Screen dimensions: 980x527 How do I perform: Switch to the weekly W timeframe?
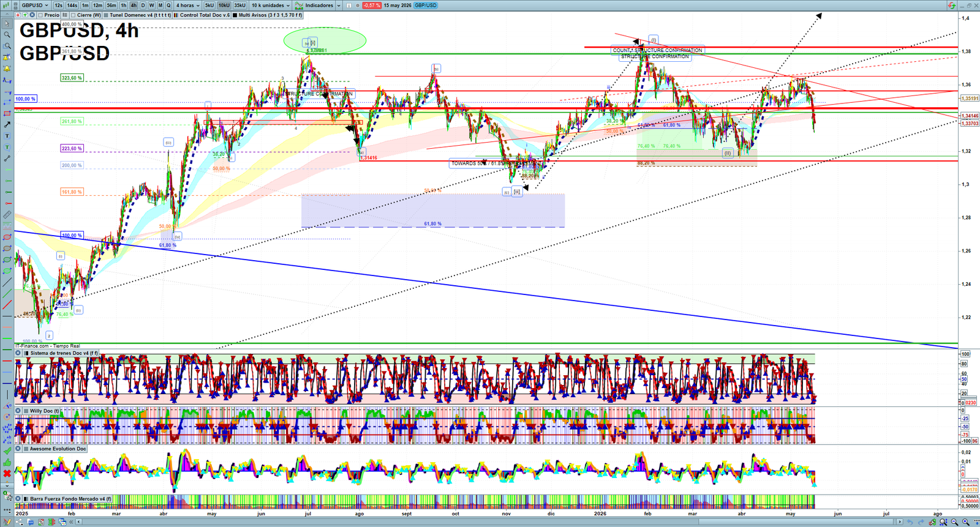tap(151, 6)
